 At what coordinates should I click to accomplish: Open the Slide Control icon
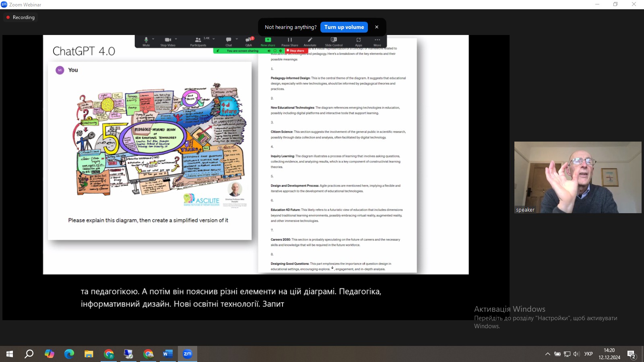pos(334,39)
